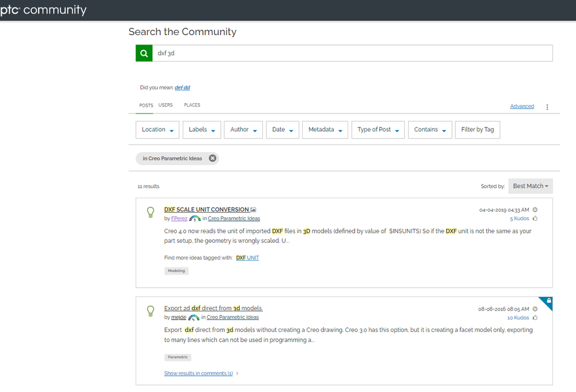Open the Author filter dropdown

pos(243,130)
